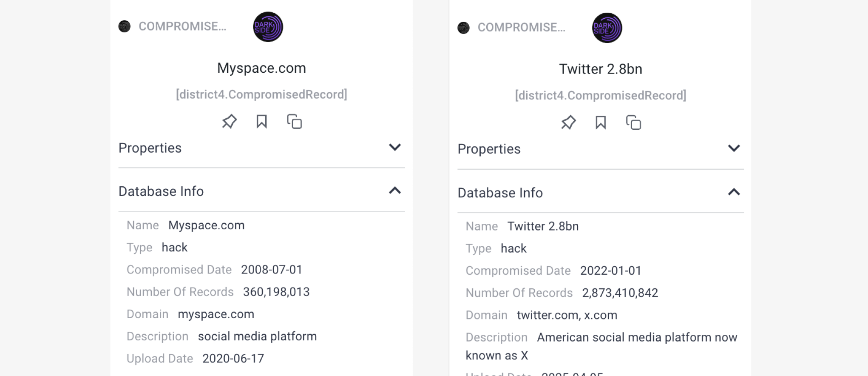Click Type value hack in Twitter card
Screen dimensions: 868x376
tap(513, 248)
